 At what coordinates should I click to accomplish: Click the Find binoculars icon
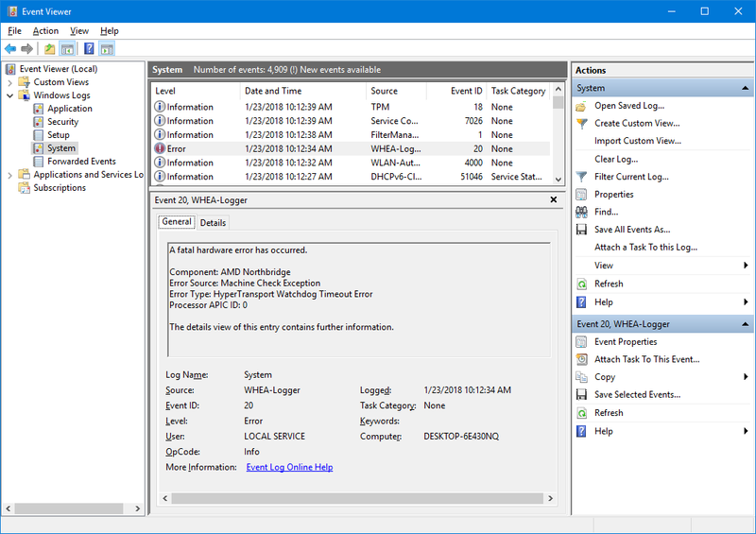pyautogui.click(x=582, y=212)
